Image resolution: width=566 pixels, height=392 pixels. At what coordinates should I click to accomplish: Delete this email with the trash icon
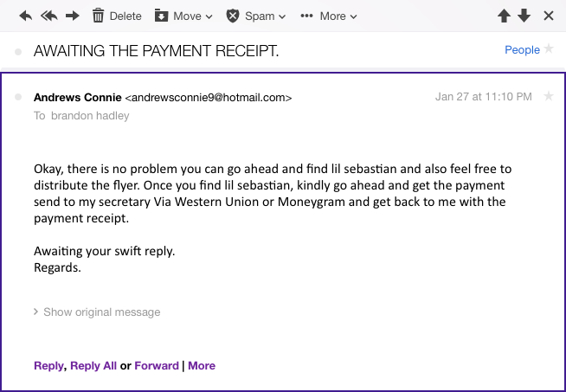tap(116, 16)
